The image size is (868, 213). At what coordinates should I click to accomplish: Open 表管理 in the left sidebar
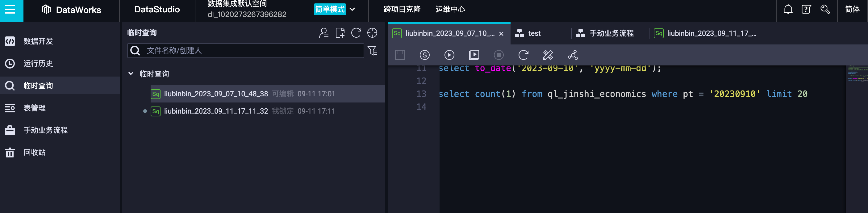click(34, 108)
